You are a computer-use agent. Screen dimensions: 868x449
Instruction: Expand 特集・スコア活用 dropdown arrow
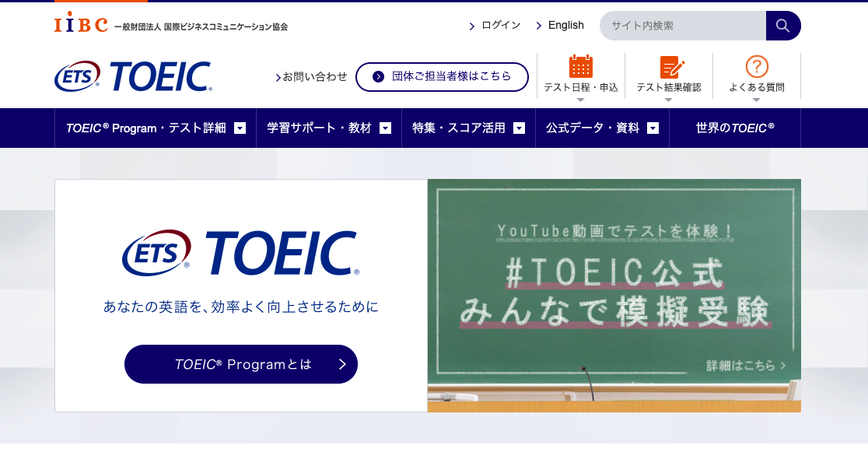coord(519,128)
